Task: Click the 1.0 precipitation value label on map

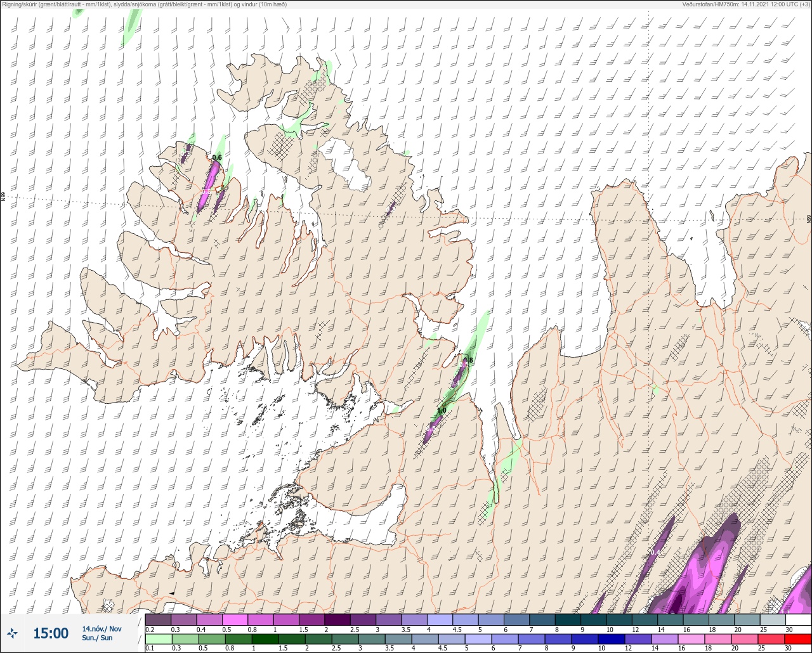Action: pyautogui.click(x=442, y=411)
